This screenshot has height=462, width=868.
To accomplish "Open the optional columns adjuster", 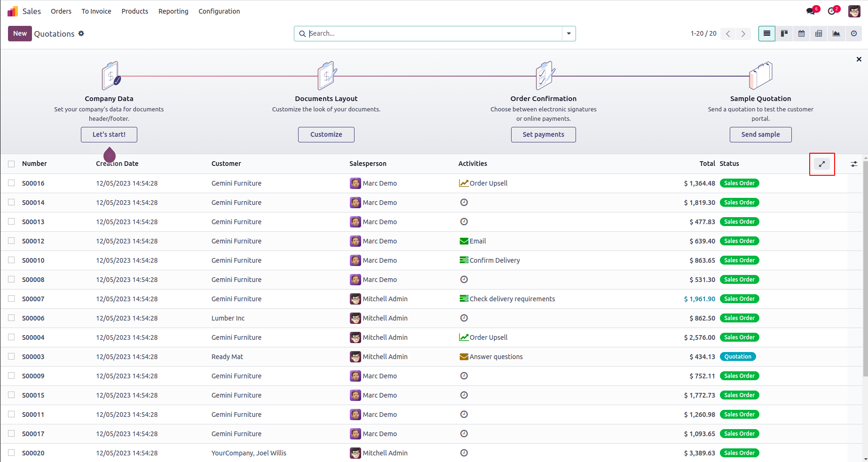I will 854,164.
